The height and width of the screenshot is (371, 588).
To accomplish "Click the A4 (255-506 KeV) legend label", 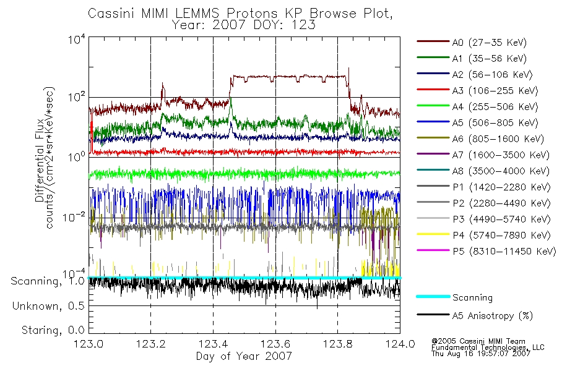I will click(x=495, y=107).
